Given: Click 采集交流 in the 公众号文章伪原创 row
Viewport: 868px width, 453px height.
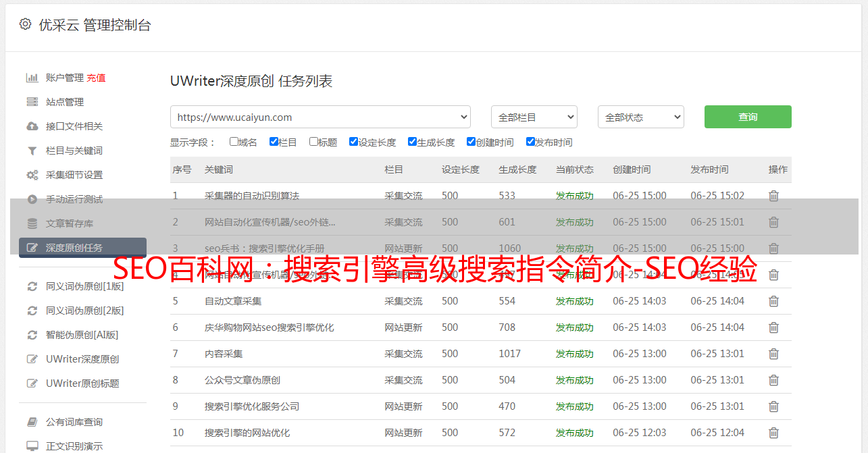Looking at the screenshot, I should 403,380.
